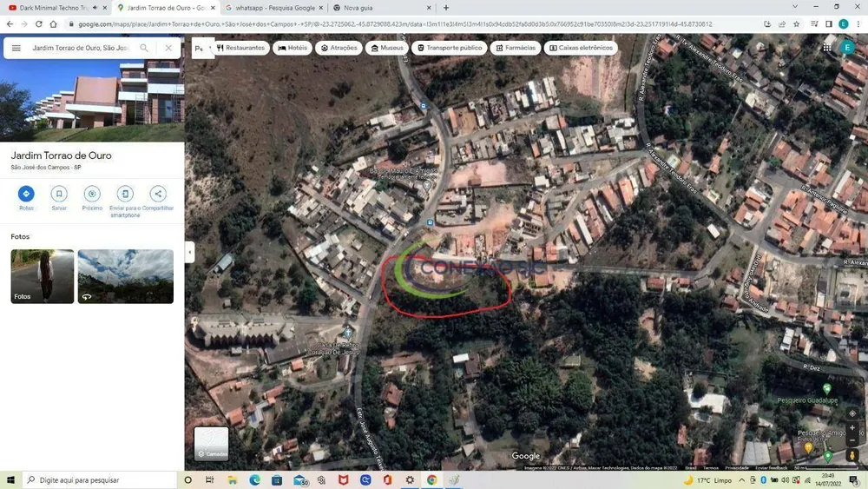Open Task View on the taskbar
Image resolution: width=868 pixels, height=489 pixels.
(209, 480)
